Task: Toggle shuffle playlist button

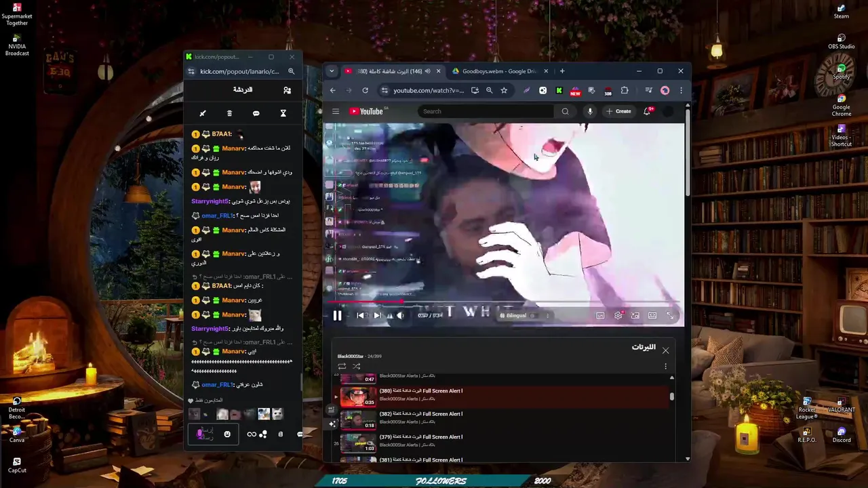Action: (x=356, y=366)
